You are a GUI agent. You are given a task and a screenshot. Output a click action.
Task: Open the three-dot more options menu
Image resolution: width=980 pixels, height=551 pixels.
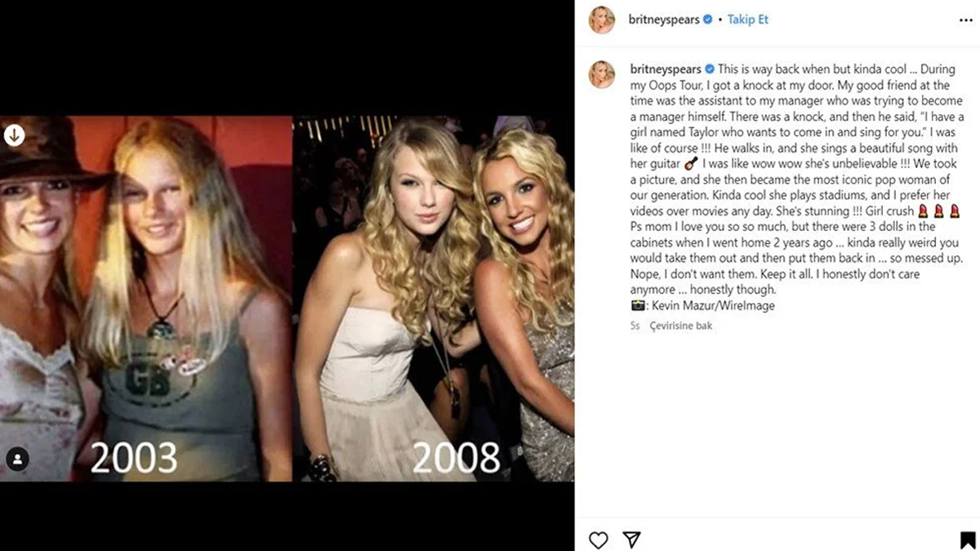[x=965, y=20]
